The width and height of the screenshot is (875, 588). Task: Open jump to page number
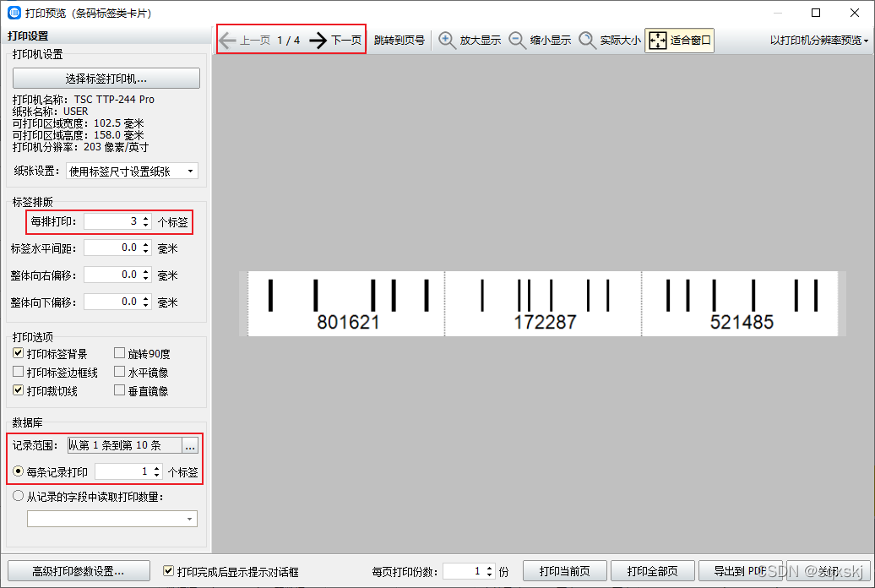(x=399, y=41)
